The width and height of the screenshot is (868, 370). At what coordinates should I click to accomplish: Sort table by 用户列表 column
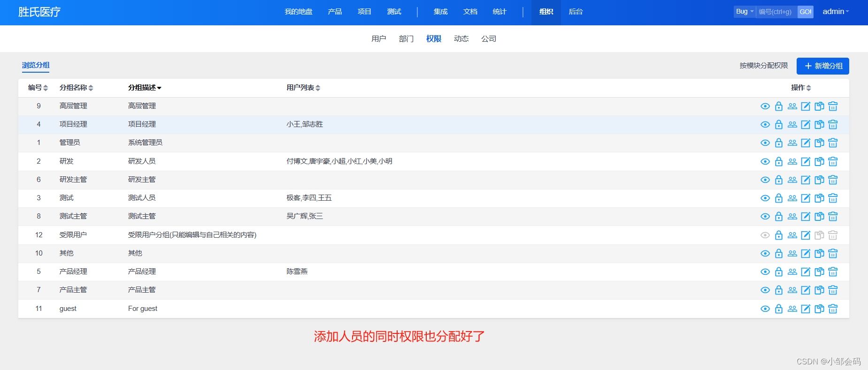click(303, 88)
